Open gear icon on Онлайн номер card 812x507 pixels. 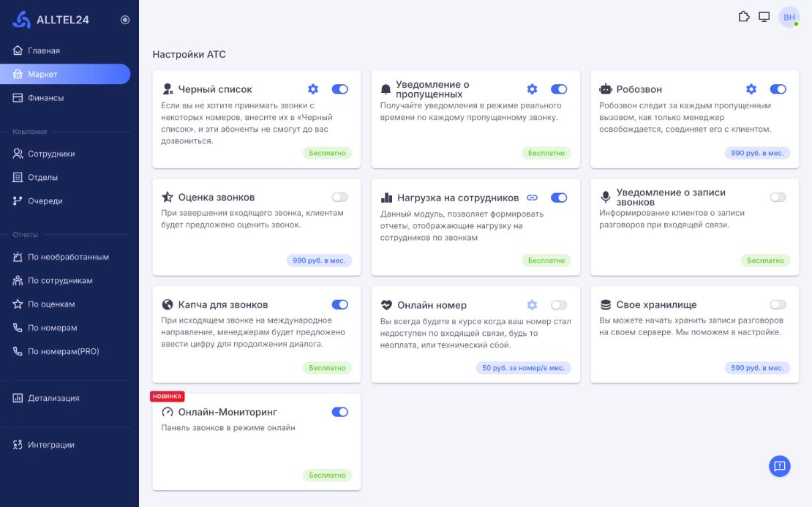[533, 305]
